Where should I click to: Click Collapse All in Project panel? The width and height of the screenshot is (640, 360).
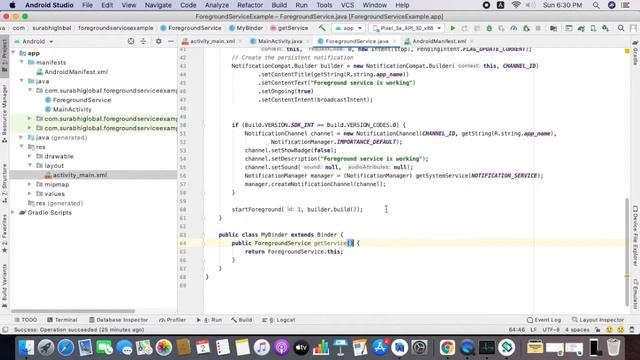143,41
